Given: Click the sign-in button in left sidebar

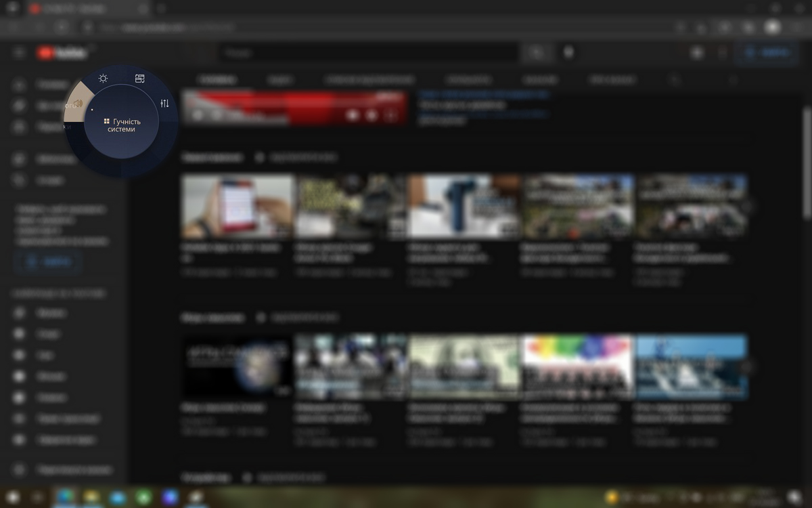Looking at the screenshot, I should click(x=47, y=261).
